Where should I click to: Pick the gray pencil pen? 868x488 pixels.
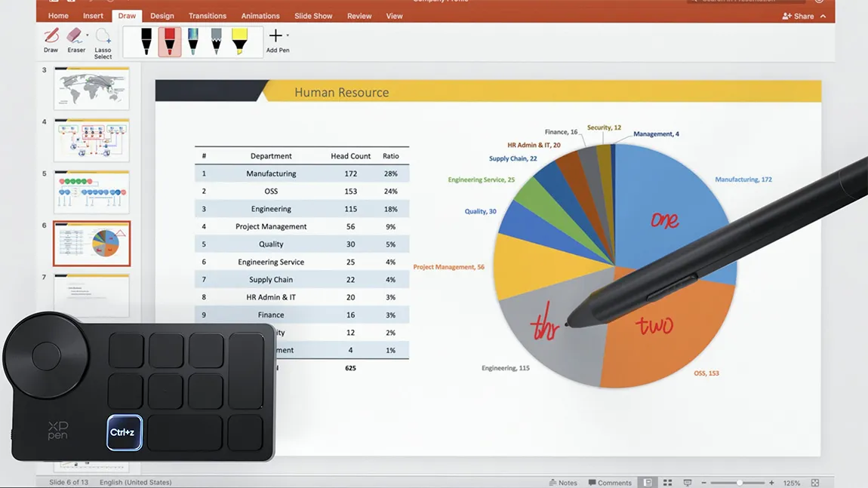tap(216, 41)
